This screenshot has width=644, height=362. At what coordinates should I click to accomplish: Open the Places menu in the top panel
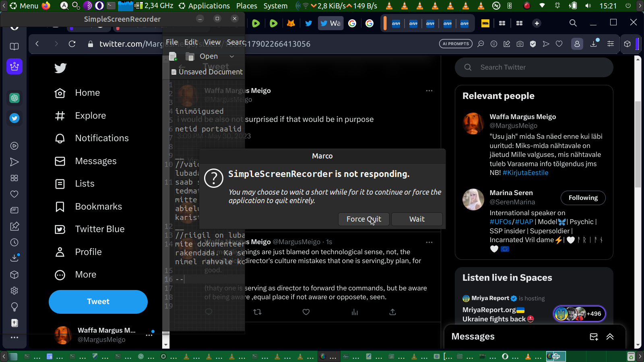point(247,6)
